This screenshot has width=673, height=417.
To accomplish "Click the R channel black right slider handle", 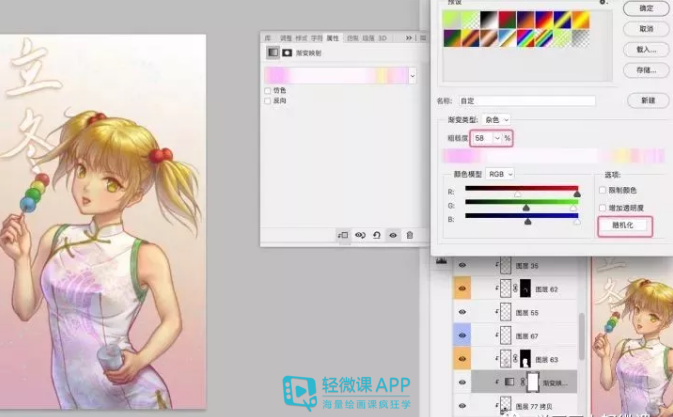I will click(577, 193).
